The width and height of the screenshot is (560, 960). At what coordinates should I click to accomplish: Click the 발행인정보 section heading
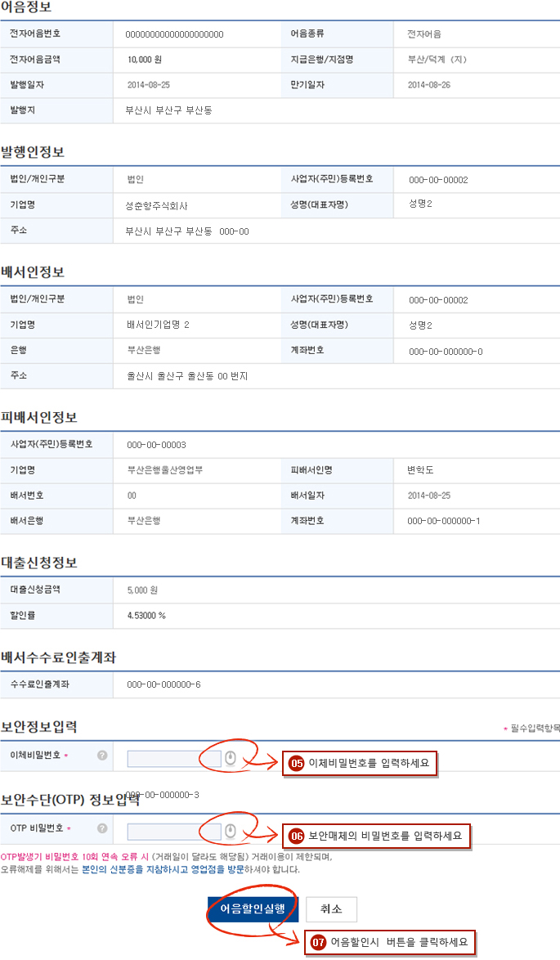tap(33, 152)
